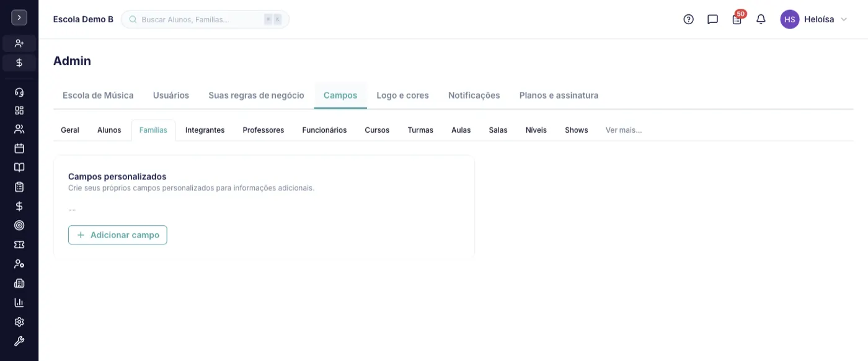Open the Heloísa user menu dropdown

coord(813,19)
